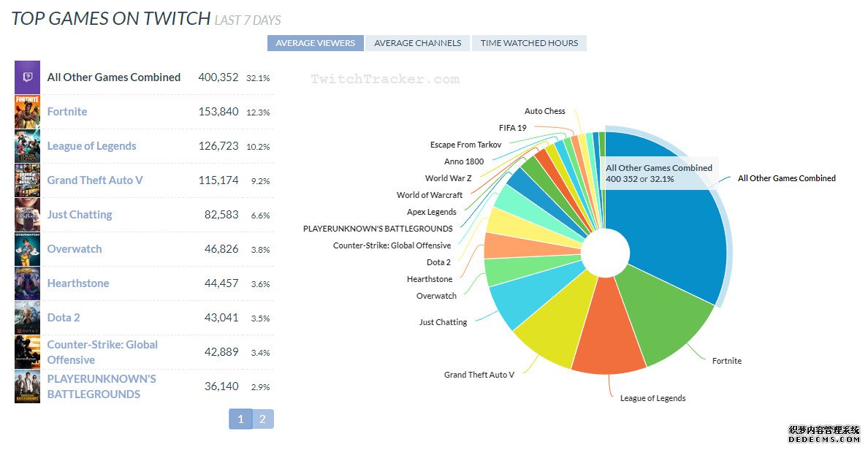Viewport: 868px width, 450px height.
Task: Open the Hearthstone link in the games list
Action: [x=78, y=283]
